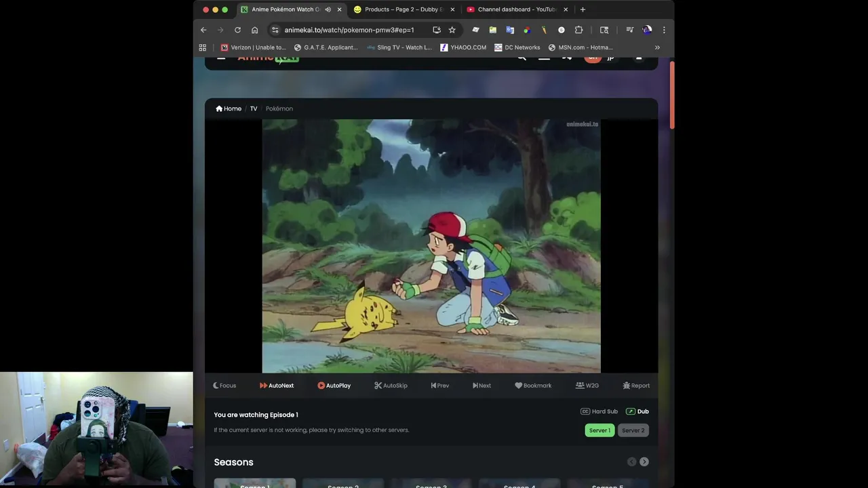Click the folder extension icon
This screenshot has height=488, width=868.
pos(493,30)
